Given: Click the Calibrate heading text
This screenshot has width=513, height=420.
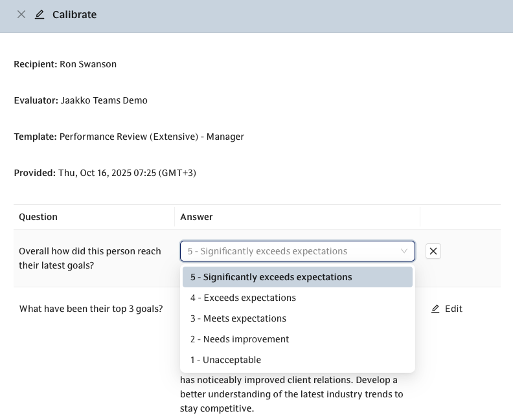Looking at the screenshot, I should tap(74, 14).
